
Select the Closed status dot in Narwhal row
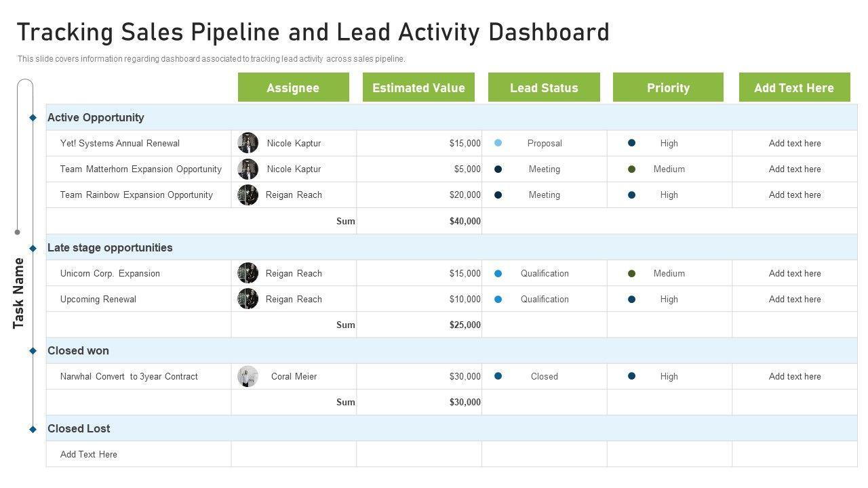pos(498,376)
